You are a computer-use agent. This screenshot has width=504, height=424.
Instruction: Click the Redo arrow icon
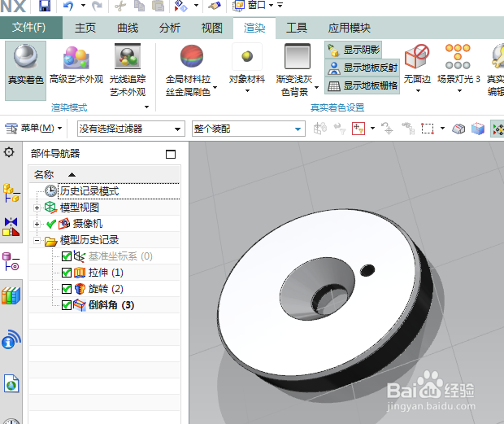click(97, 6)
